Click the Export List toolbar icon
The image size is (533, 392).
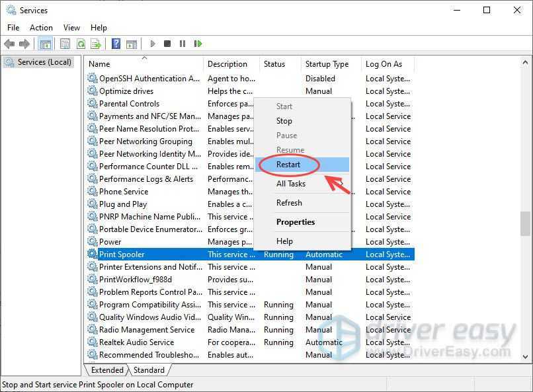[96, 44]
